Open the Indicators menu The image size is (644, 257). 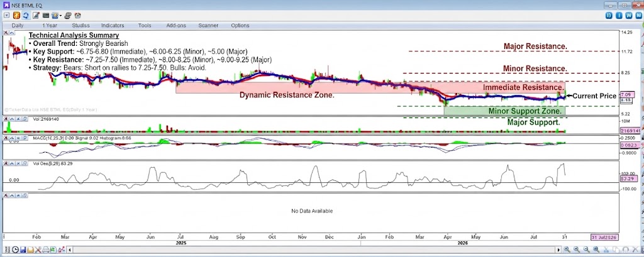[x=113, y=26]
